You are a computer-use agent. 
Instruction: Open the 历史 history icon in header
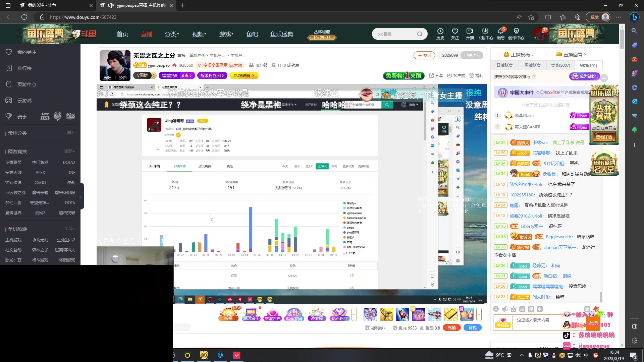tap(440, 34)
